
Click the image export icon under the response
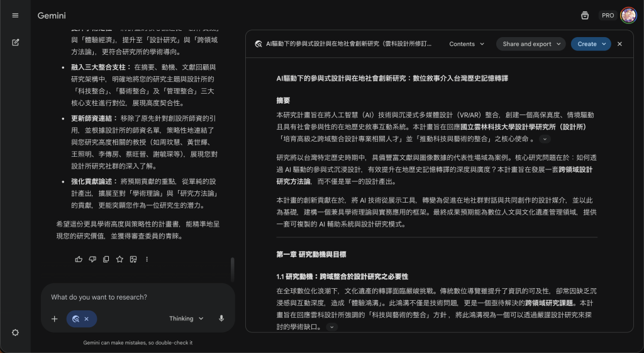coord(133,259)
